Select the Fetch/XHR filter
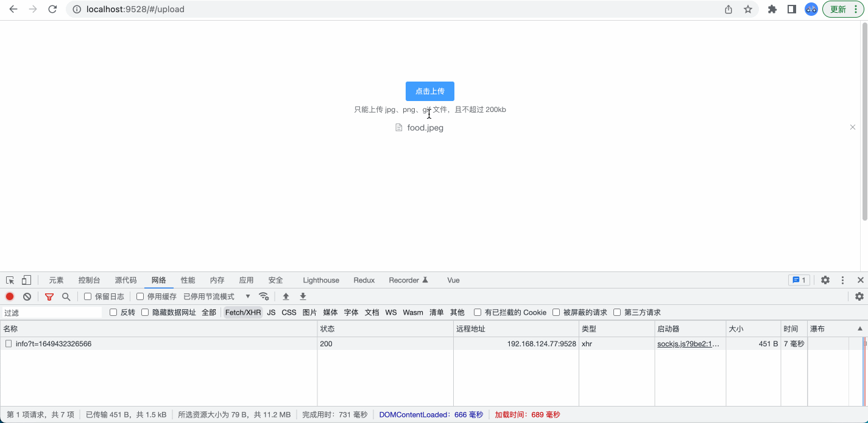The width and height of the screenshot is (868, 423). 243,312
